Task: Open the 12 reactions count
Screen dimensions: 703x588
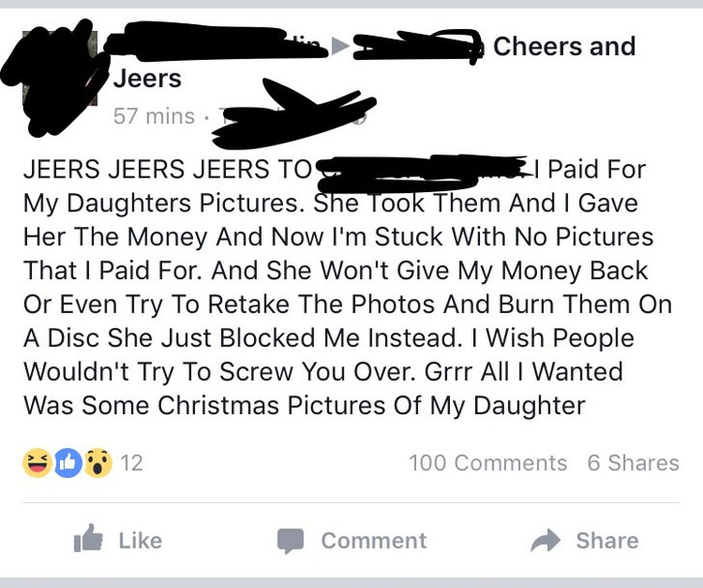Action: tap(131, 462)
